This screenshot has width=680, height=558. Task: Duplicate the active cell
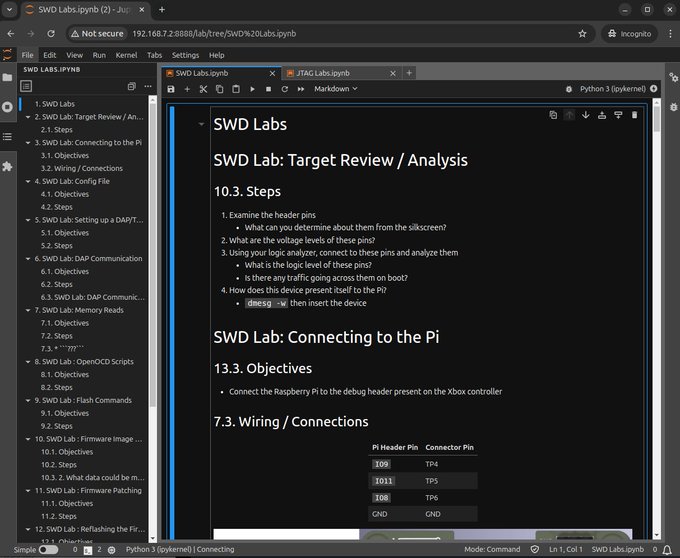(x=553, y=115)
